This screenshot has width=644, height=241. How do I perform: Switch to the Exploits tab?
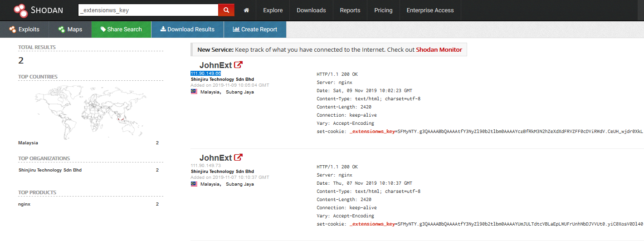coord(24,29)
